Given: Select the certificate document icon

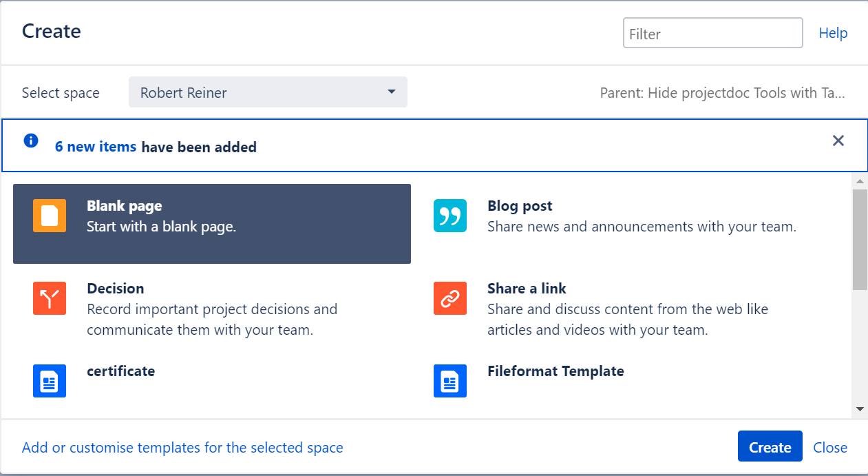Looking at the screenshot, I should 49,381.
